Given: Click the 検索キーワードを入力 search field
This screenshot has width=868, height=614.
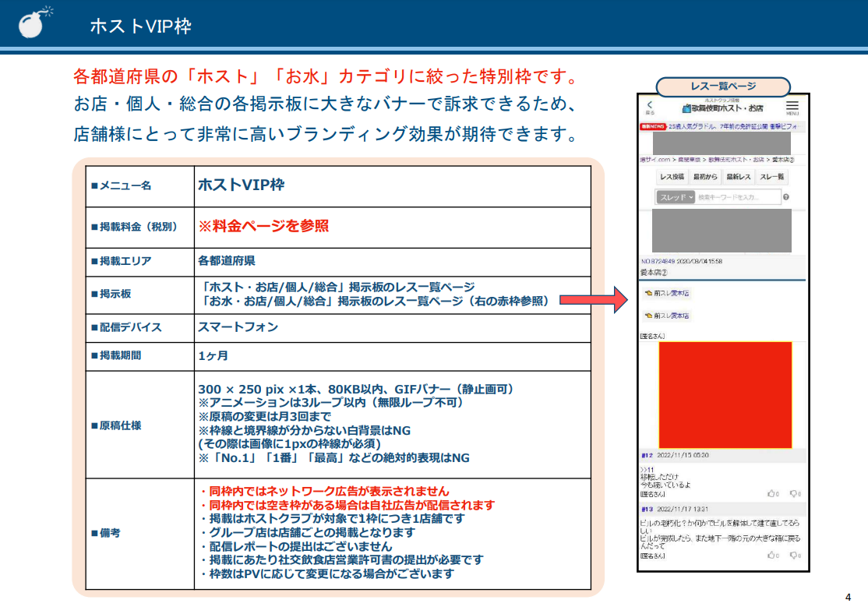Looking at the screenshot, I should (737, 197).
